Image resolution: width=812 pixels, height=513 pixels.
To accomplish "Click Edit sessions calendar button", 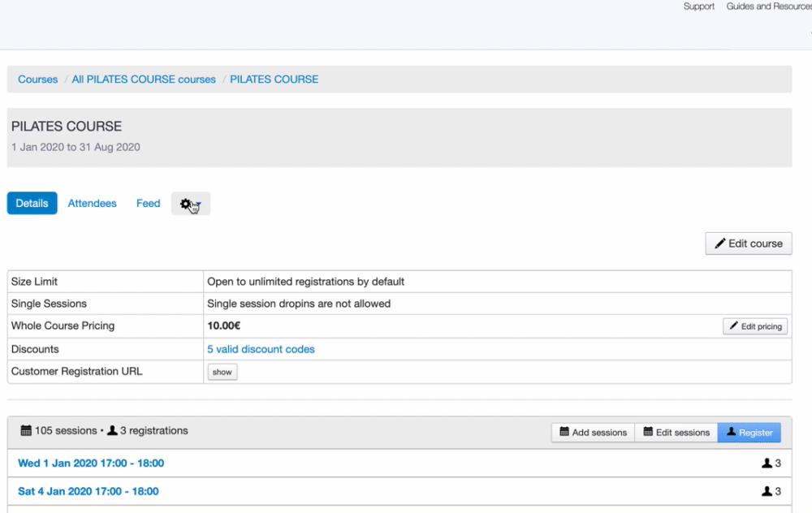I will click(x=676, y=433).
